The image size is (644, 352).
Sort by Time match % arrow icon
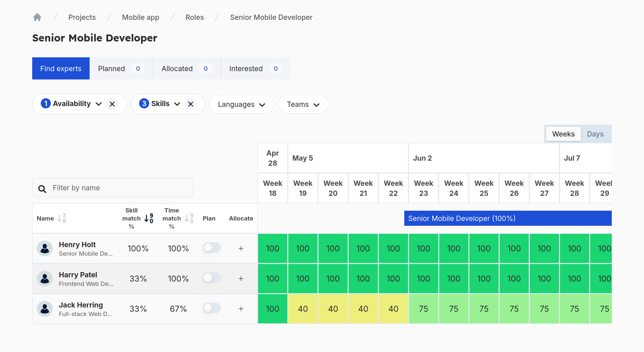point(189,218)
